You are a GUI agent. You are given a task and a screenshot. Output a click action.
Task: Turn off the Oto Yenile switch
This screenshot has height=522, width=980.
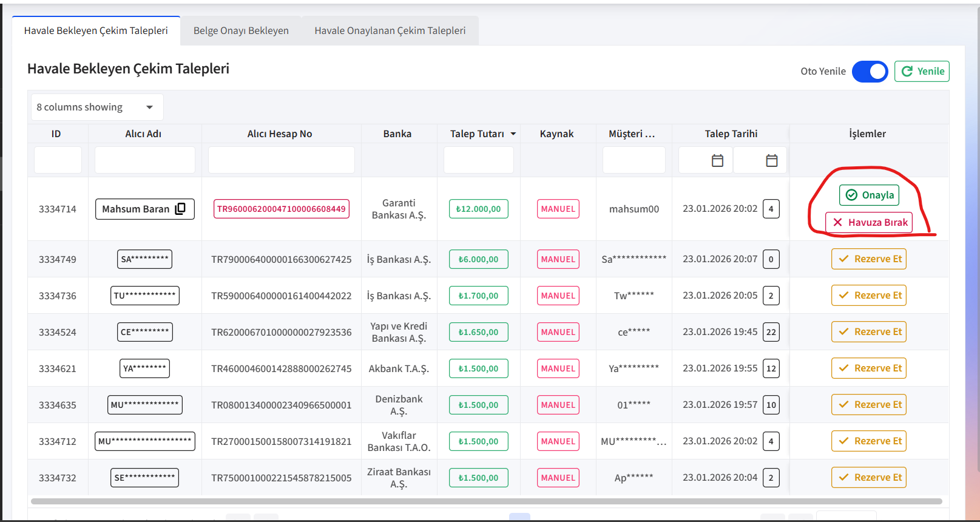(870, 72)
